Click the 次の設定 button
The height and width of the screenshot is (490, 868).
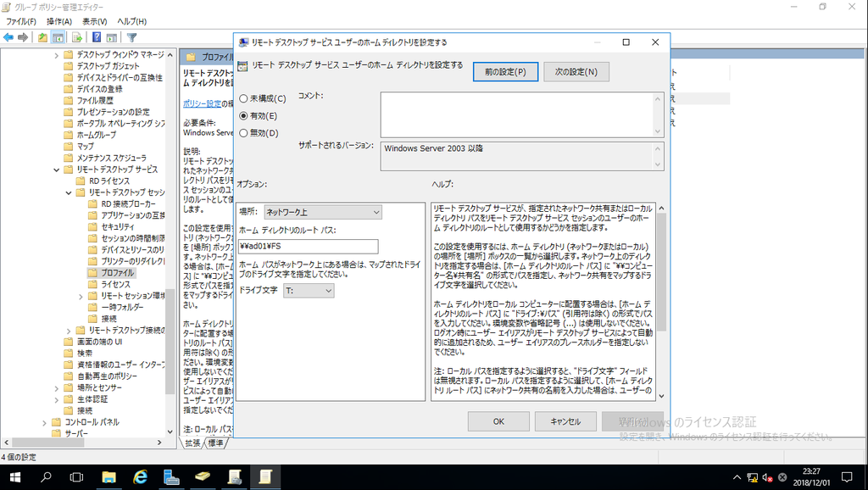(x=576, y=70)
